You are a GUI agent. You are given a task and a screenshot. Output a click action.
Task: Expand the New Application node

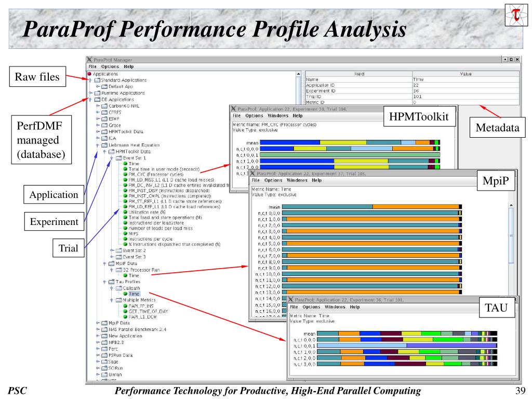tap(98, 336)
